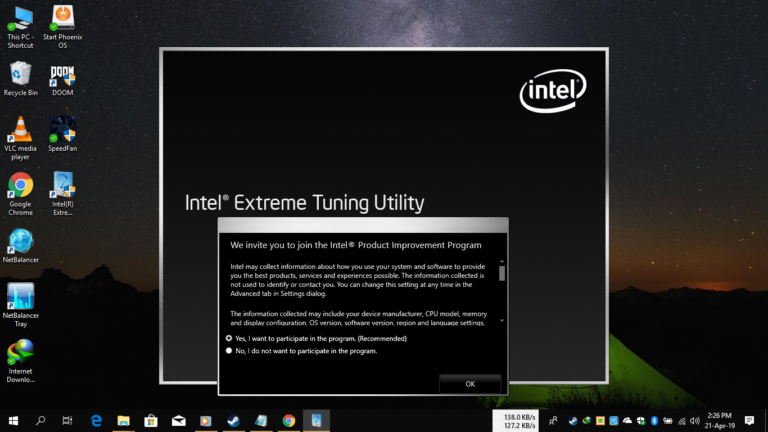Image resolution: width=768 pixels, height=432 pixels.
Task: Select the Start Phoenix OS desktop icon
Action: pos(63,27)
